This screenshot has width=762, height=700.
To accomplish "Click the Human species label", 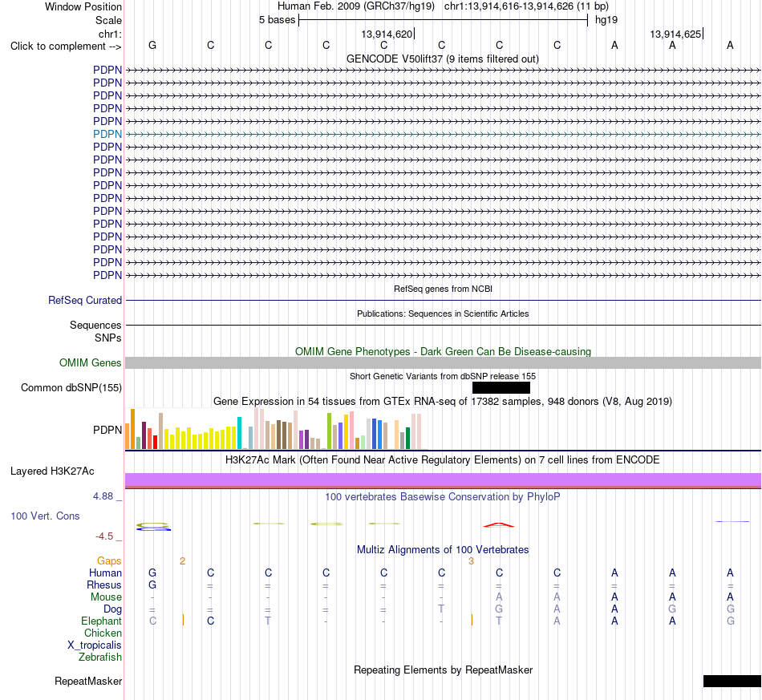I will coord(105,573).
